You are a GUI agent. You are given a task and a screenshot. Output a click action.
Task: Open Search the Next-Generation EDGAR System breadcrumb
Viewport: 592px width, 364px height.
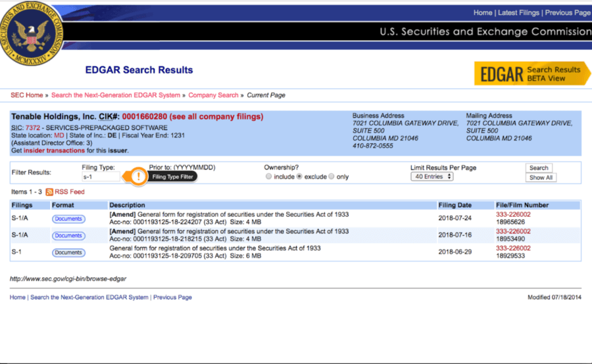(x=116, y=95)
